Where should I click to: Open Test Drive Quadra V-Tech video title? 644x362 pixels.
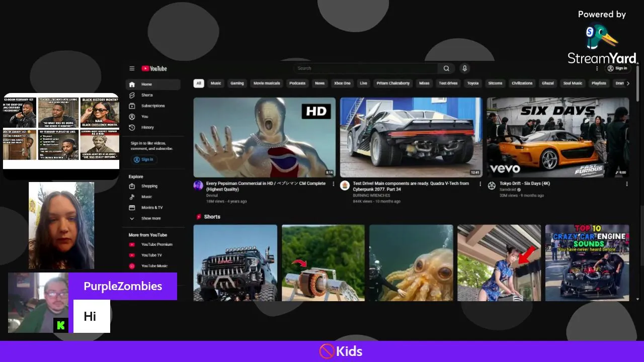click(411, 187)
